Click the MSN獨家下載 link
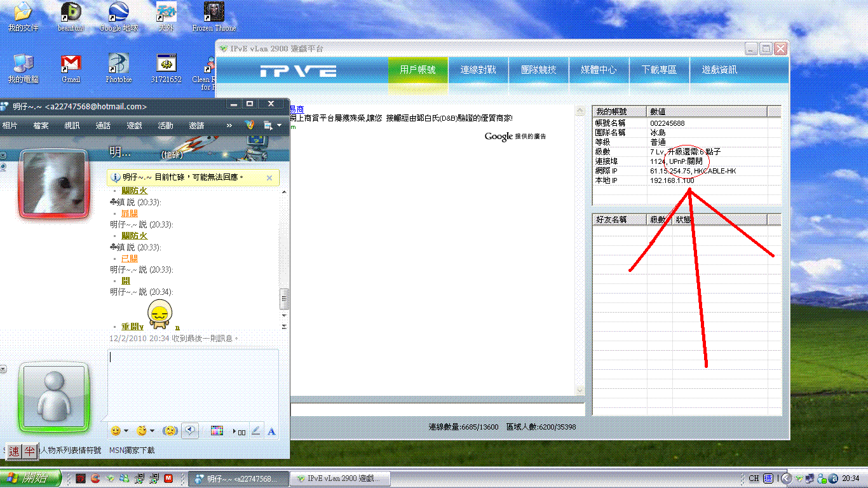The image size is (868, 488). [132, 451]
